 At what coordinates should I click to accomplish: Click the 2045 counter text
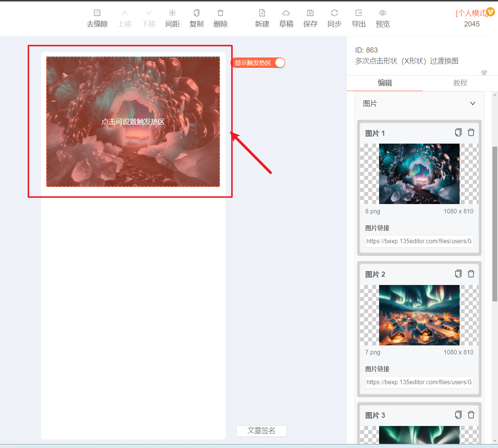point(472,24)
